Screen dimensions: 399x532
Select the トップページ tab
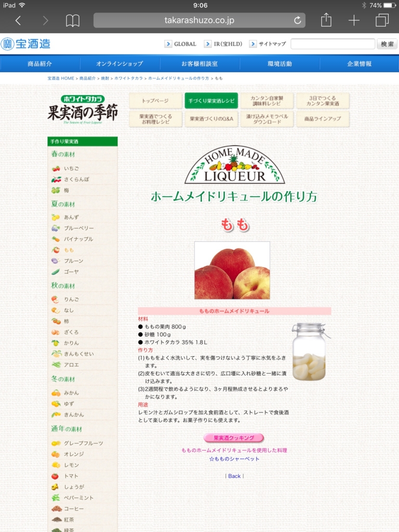[x=155, y=101]
